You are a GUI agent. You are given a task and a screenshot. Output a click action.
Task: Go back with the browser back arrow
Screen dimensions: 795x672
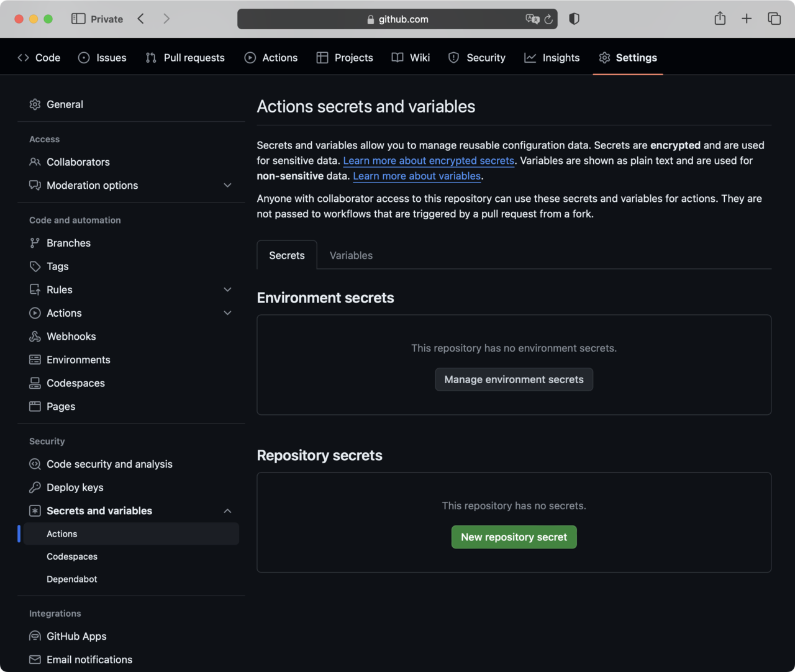(141, 19)
